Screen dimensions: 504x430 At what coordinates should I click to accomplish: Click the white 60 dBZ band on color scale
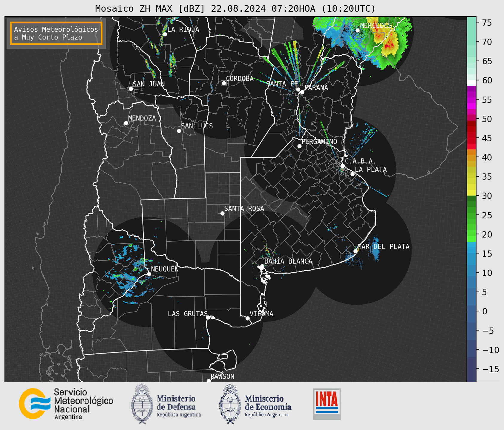[x=471, y=83]
